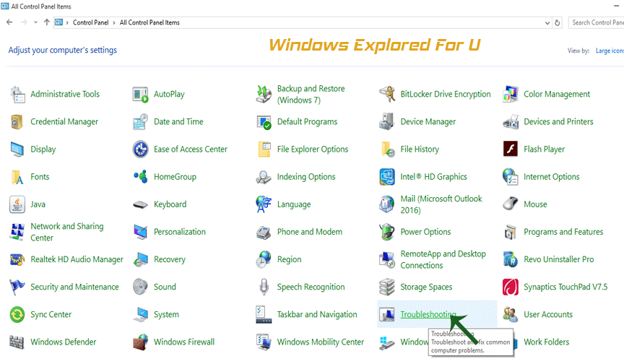Open the Power Options link
624x364 pixels.
425,232
